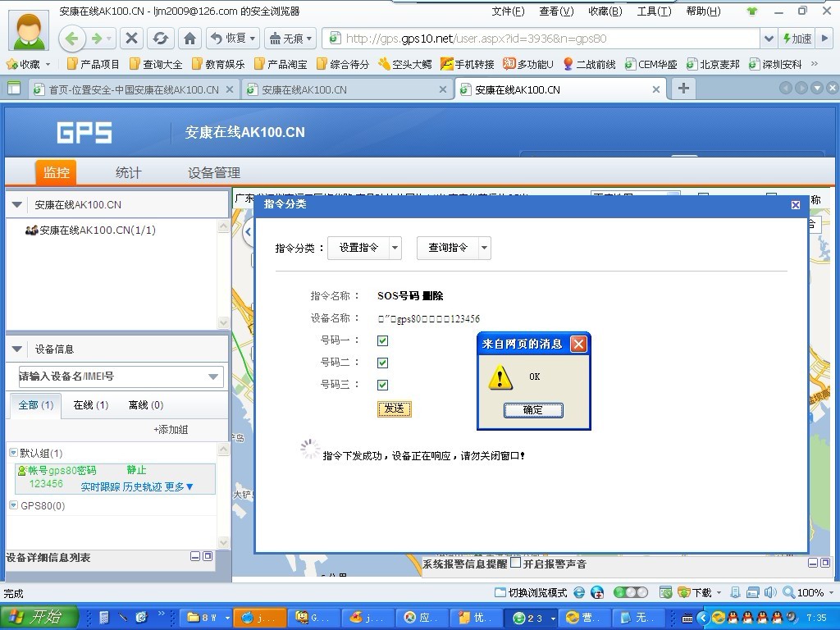Uncheck the 号码二 checkbox
This screenshot has width=840, height=630.
pyautogui.click(x=382, y=363)
